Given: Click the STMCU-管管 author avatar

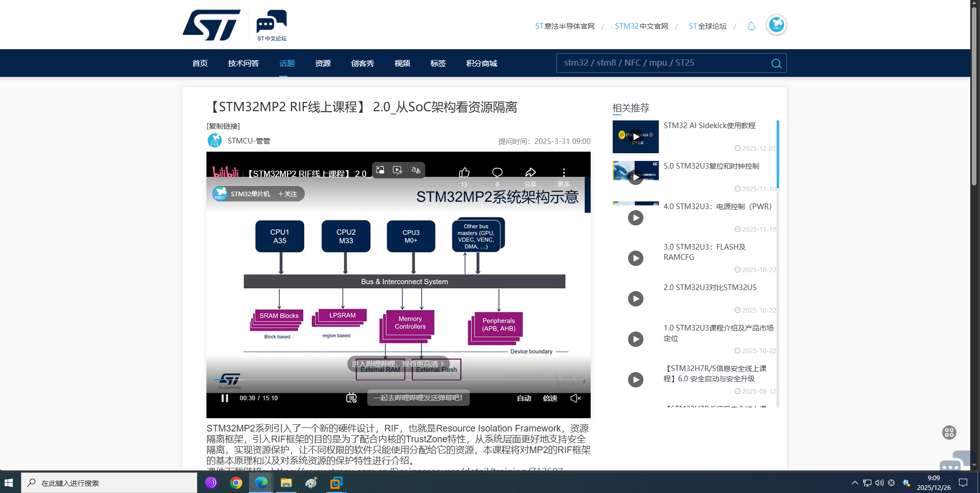Looking at the screenshot, I should click(215, 140).
